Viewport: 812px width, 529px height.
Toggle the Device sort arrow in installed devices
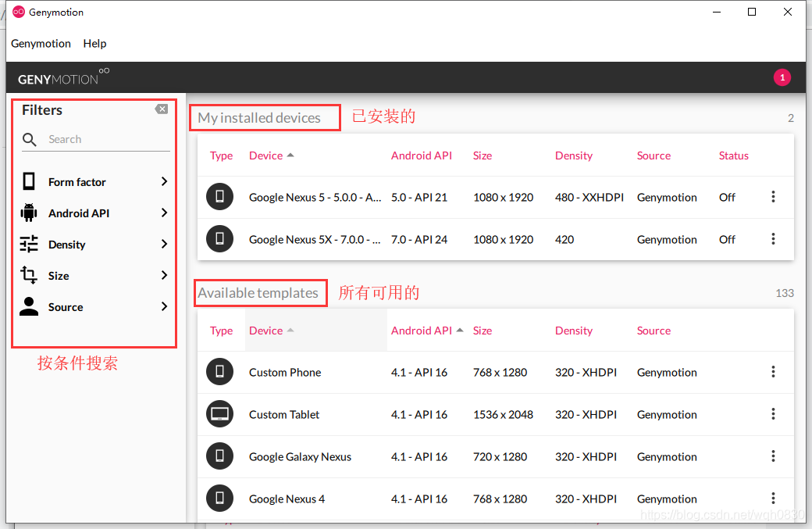click(x=290, y=155)
